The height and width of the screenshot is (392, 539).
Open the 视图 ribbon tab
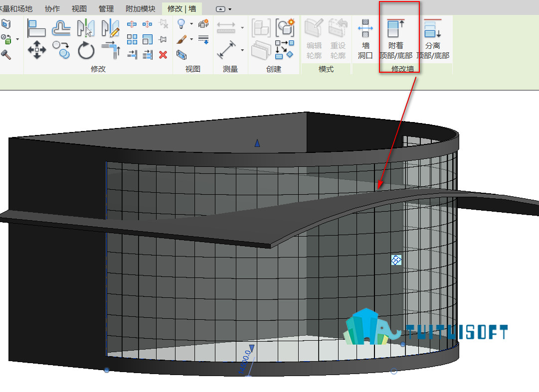[x=79, y=8]
